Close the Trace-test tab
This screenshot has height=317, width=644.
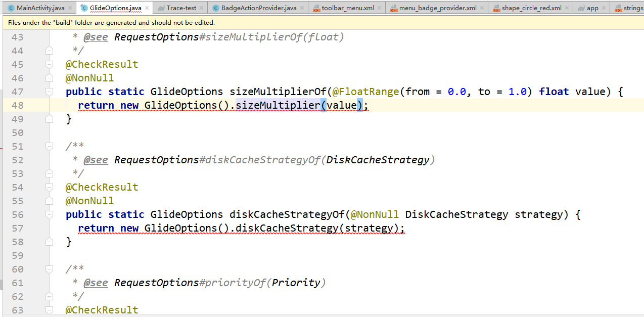click(x=201, y=8)
